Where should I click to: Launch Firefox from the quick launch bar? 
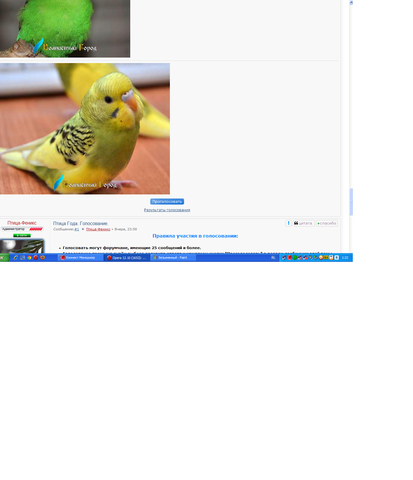(x=42, y=258)
